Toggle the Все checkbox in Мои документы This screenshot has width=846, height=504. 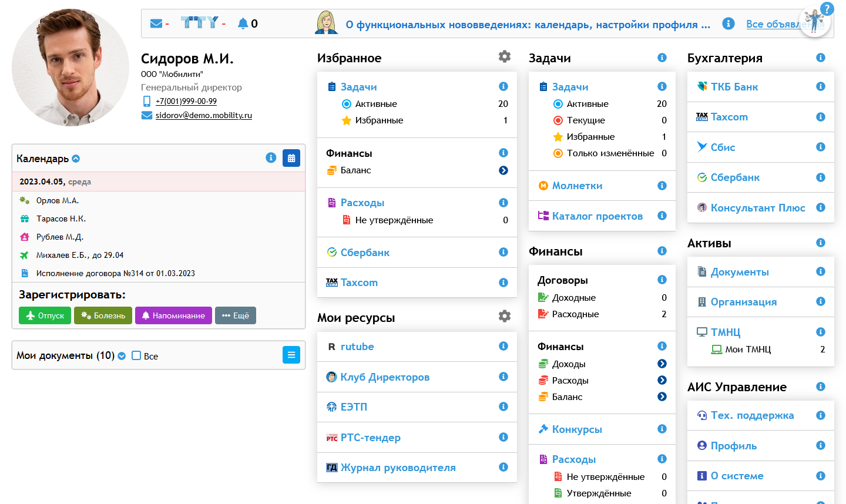coord(136,355)
